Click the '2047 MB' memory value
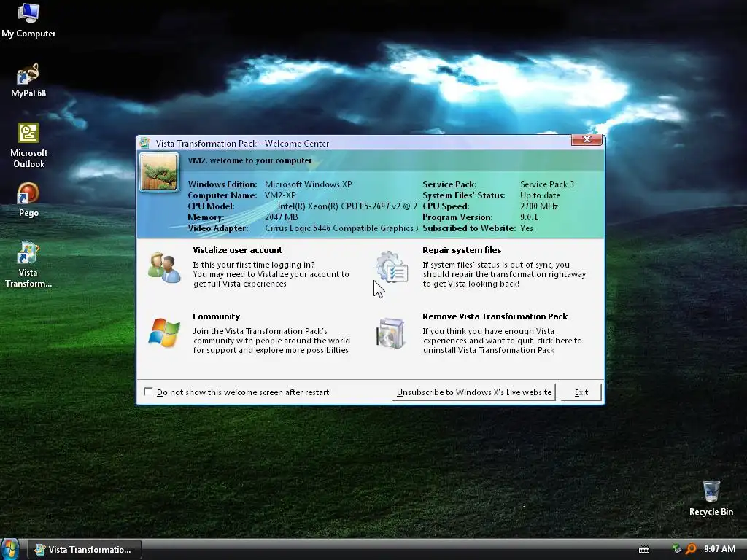Image resolution: width=747 pixels, height=560 pixels. pos(281,217)
